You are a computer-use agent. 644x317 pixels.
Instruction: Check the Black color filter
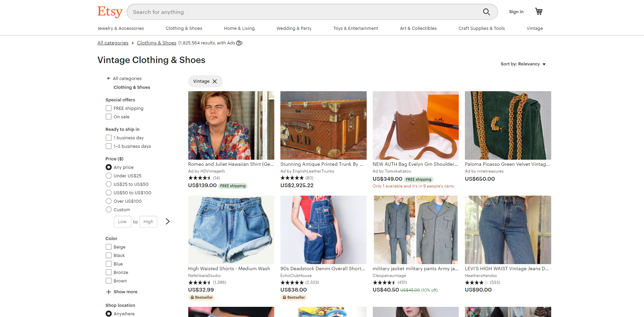pyautogui.click(x=109, y=255)
